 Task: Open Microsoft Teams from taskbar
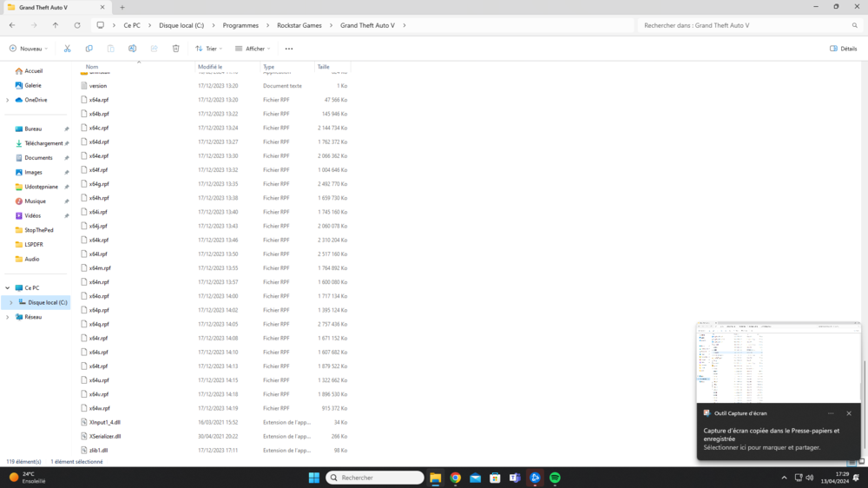coord(515,478)
